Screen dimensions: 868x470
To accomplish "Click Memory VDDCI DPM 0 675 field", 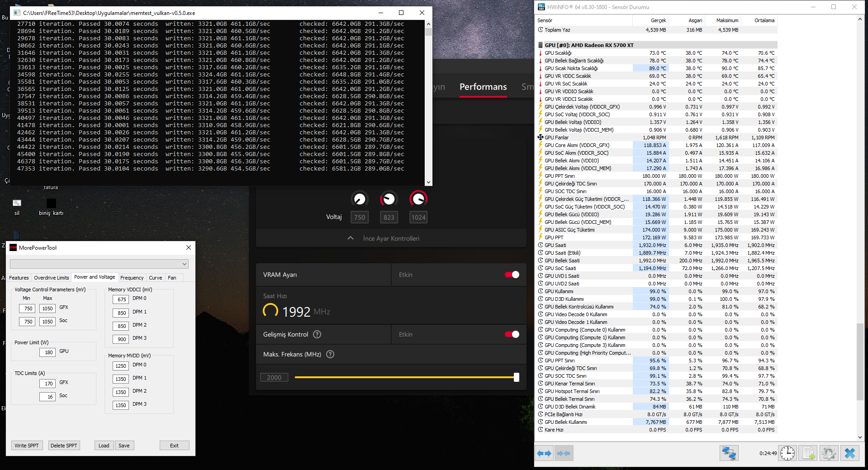I will (x=121, y=299).
